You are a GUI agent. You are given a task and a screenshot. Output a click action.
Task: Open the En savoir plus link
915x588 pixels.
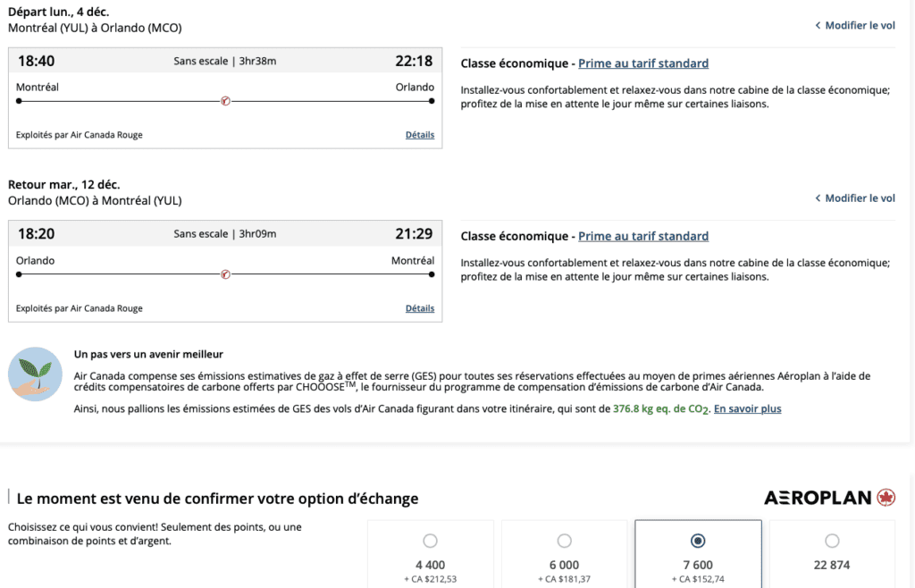pos(747,409)
